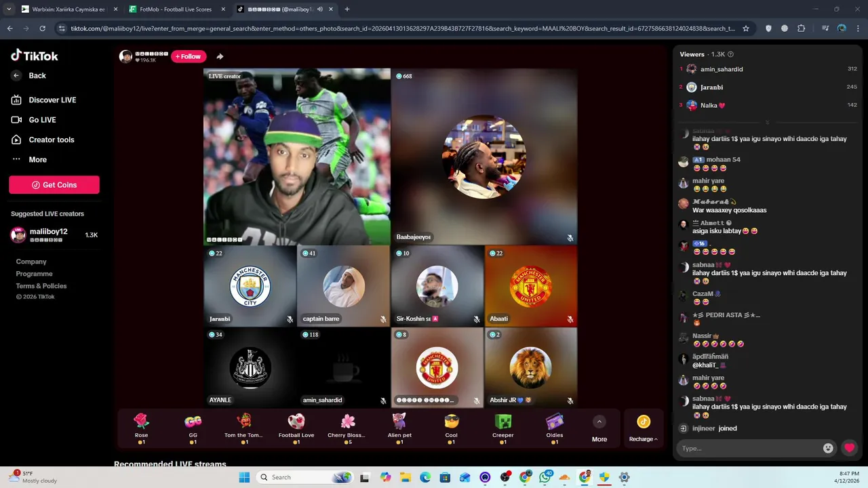Select the Abaati guest tile

[531, 285]
